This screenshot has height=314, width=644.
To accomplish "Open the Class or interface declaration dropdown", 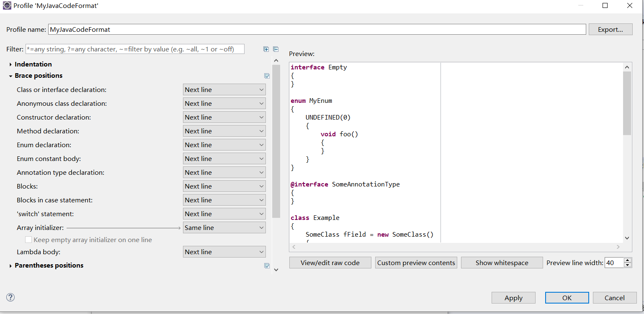I will click(224, 89).
